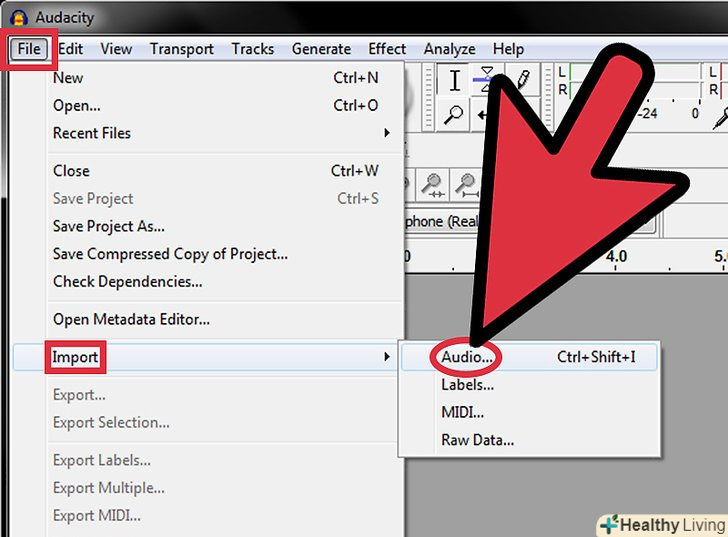Choose MIDI... in Import submenu
Viewport: 728px width, 537px height.
[529, 413]
